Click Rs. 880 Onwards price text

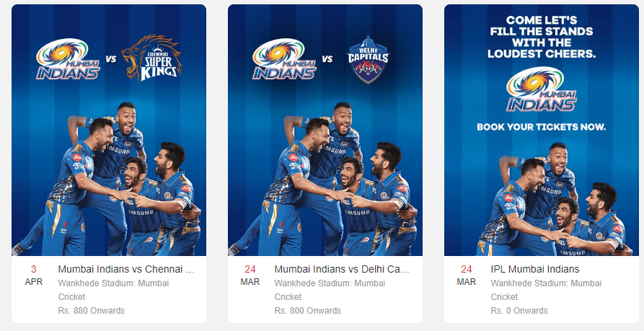[91, 311]
